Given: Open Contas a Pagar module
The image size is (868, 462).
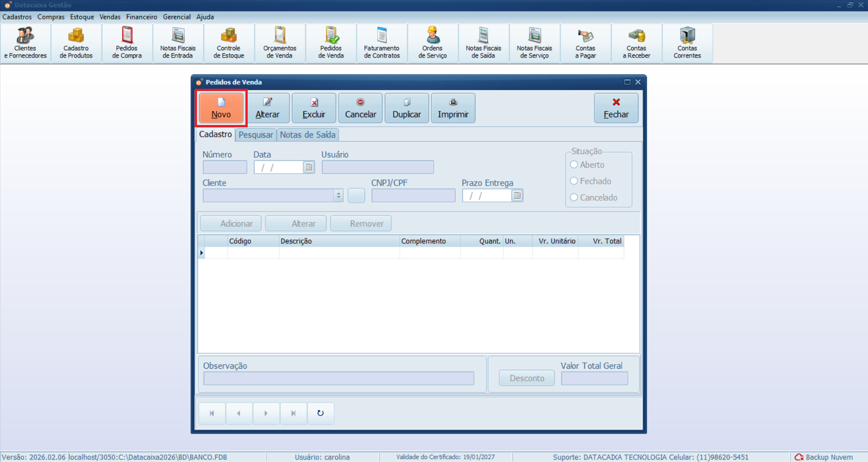Looking at the screenshot, I should pos(585,43).
